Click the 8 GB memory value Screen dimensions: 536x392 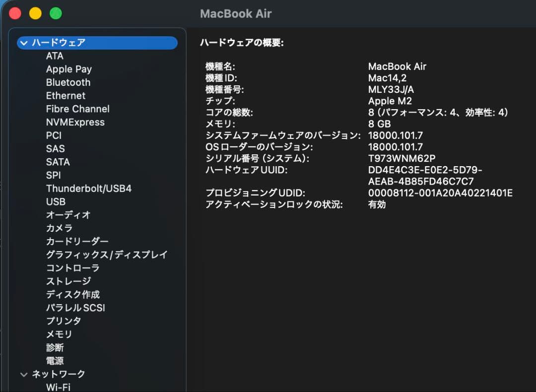(x=380, y=124)
